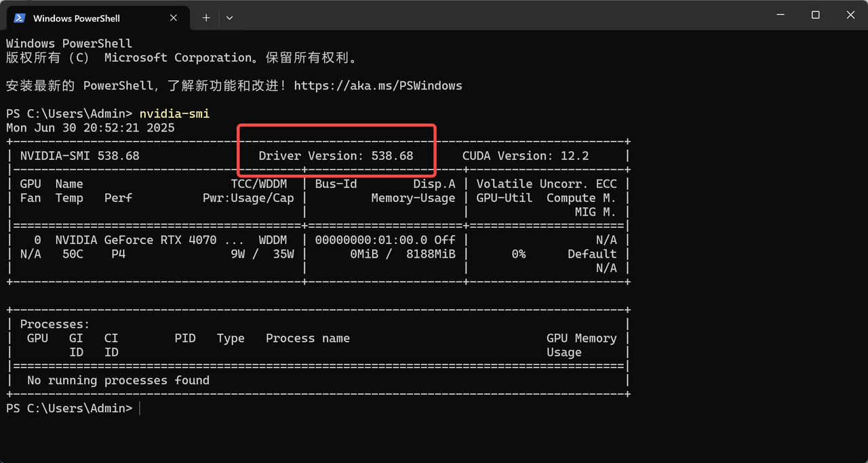Click the 'Microsoft Corporation' copyright line

pos(182,58)
